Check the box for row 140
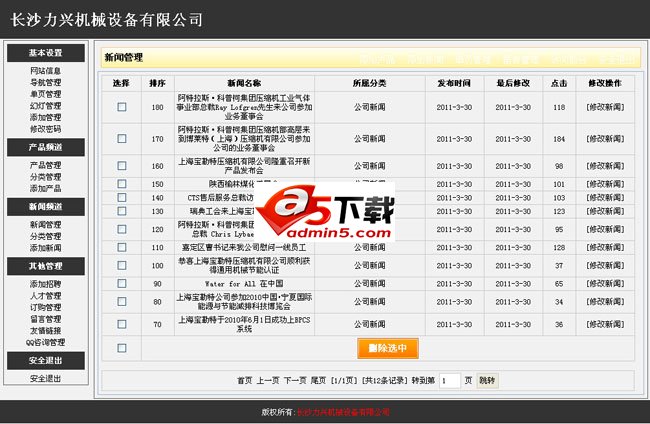The height and width of the screenshot is (424, 650). (122, 197)
